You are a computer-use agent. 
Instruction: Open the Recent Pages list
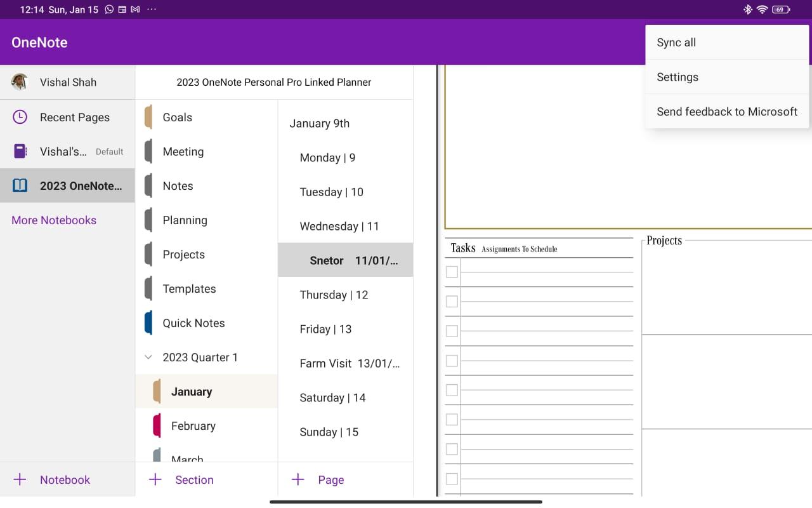(x=67, y=117)
